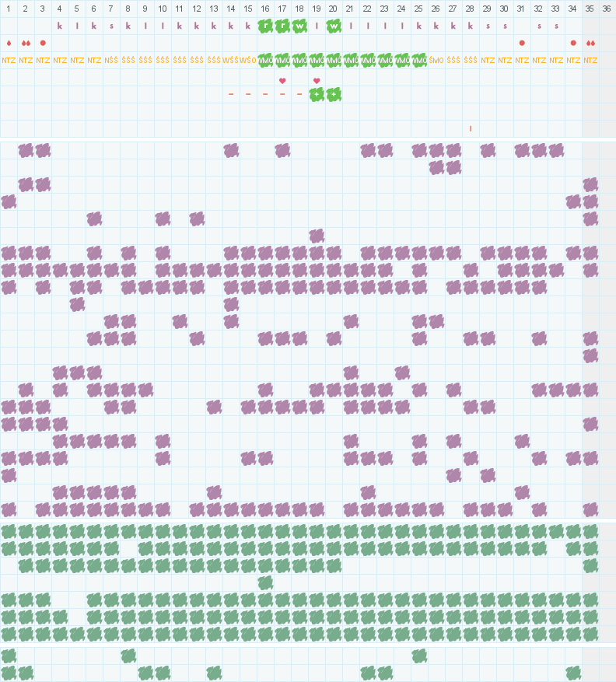616x682 pixels.
Task: Select the red dot on day 31
Action: (522, 43)
